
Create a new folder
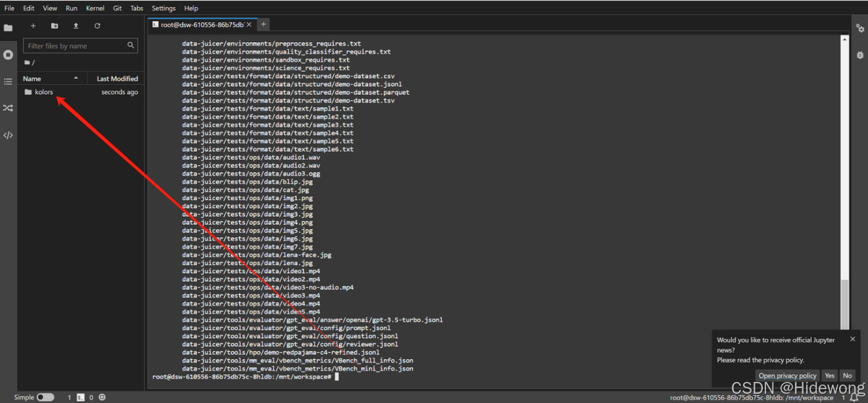pyautogui.click(x=55, y=26)
